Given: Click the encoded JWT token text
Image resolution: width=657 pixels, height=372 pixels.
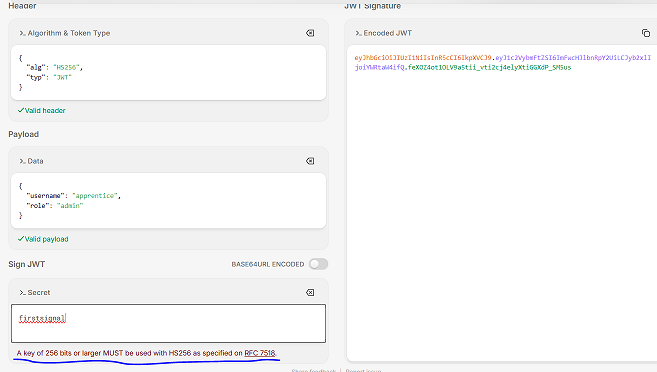Looking at the screenshot, I should (x=502, y=62).
